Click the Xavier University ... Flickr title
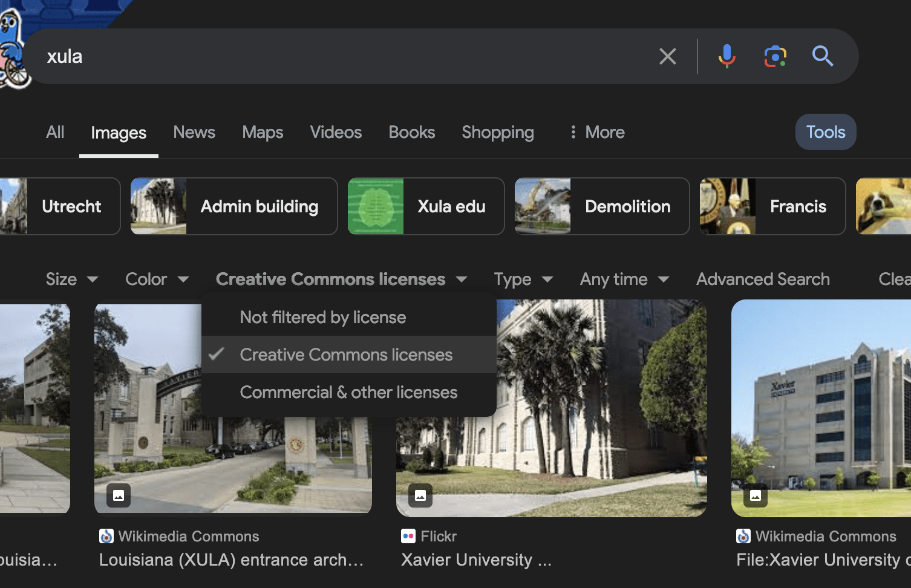Screen dimensions: 911x588 point(476,560)
